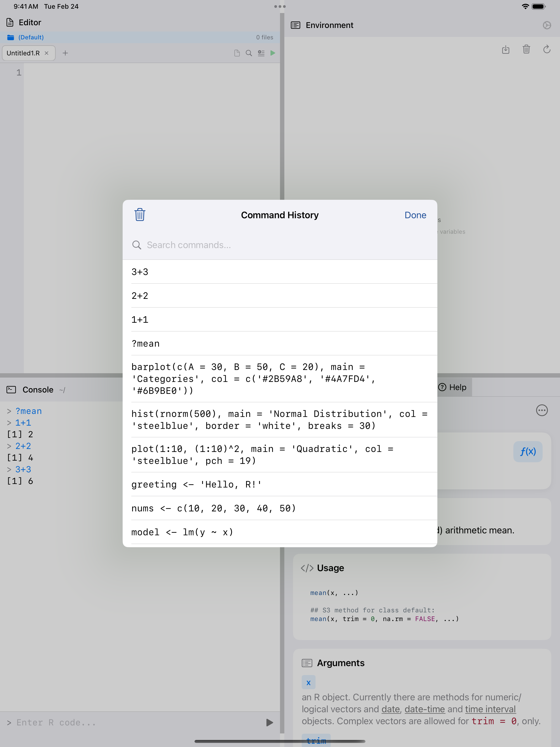Refresh the Environment panel
The height and width of the screenshot is (747, 560).
pos(547,50)
